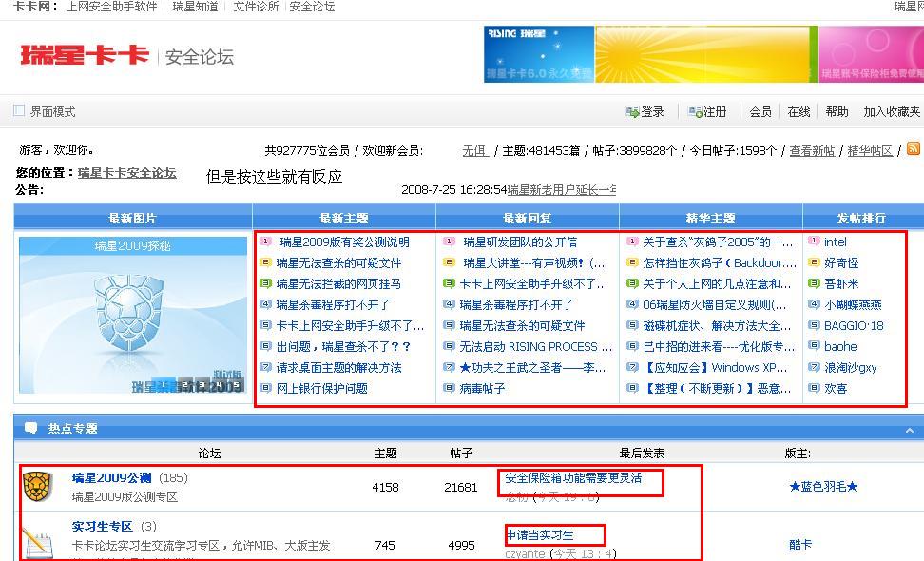The image size is (924, 561).
Task: Open featured topic 磁碟机症状、解决方法大全
Action: coord(717,326)
